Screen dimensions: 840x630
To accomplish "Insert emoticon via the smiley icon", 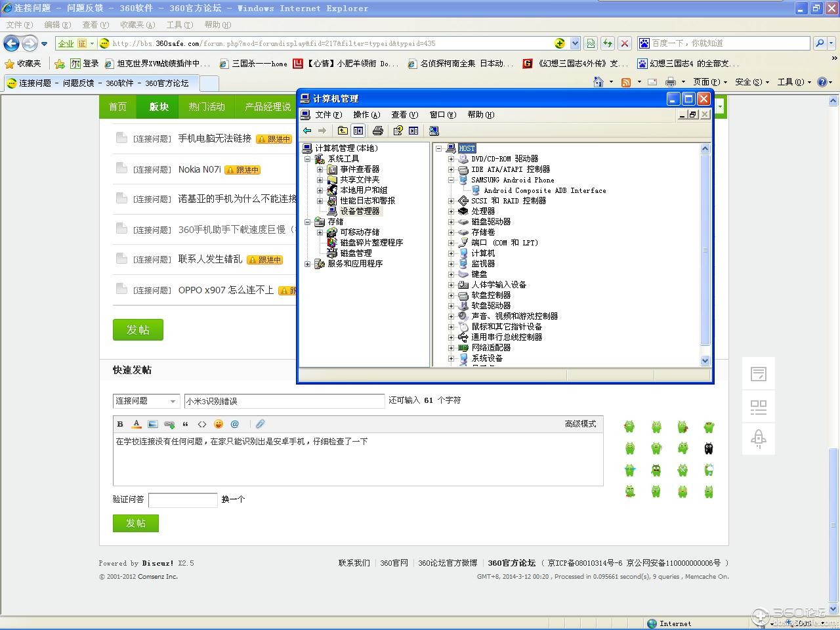I will pos(219,424).
